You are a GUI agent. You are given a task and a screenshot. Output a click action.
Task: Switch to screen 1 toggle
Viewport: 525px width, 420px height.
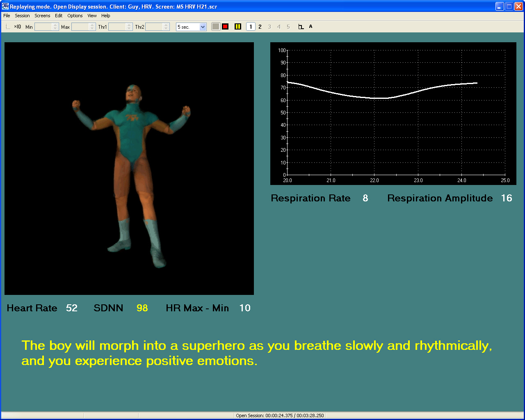click(251, 27)
